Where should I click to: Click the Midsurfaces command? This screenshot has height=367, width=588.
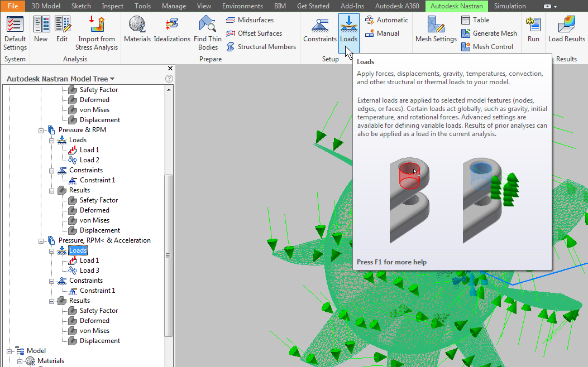250,20
